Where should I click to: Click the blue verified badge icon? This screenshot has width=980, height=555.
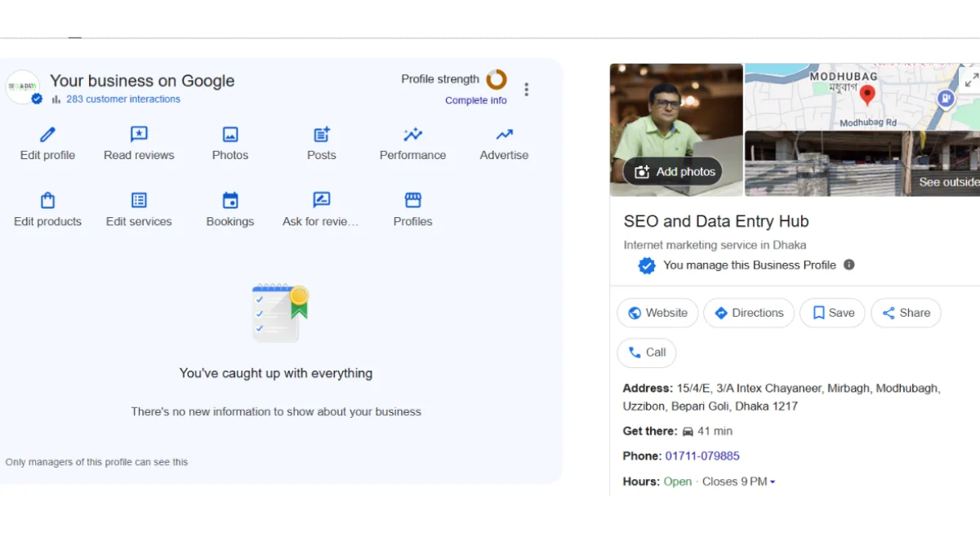point(647,265)
